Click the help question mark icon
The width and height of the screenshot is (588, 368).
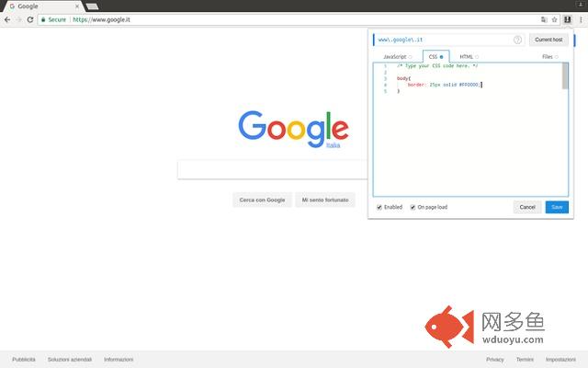(517, 40)
